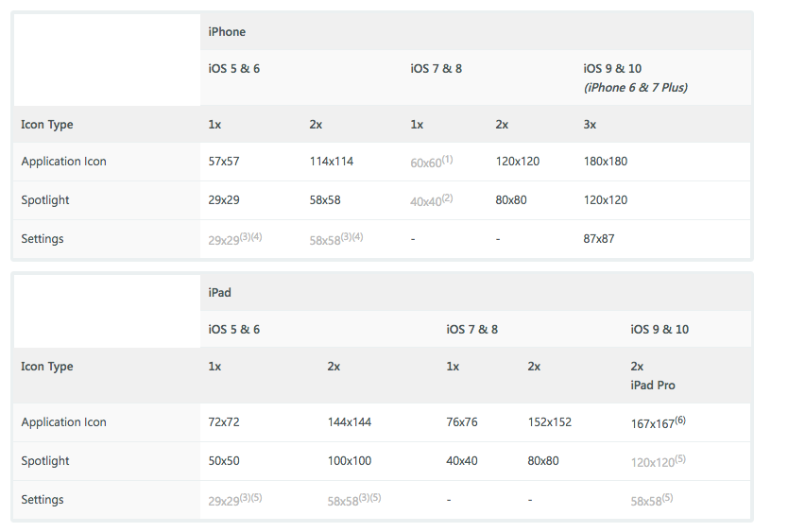Viewport: 788px width, 532px height.
Task: Click 'Application Icon' row label in iPhone table
Action: click(64, 162)
